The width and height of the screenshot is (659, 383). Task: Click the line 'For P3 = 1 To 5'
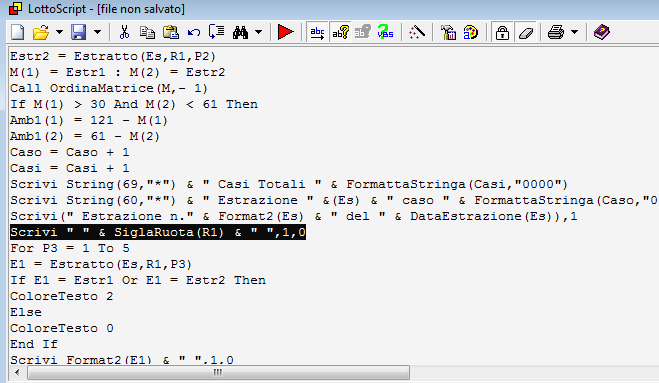pos(70,248)
